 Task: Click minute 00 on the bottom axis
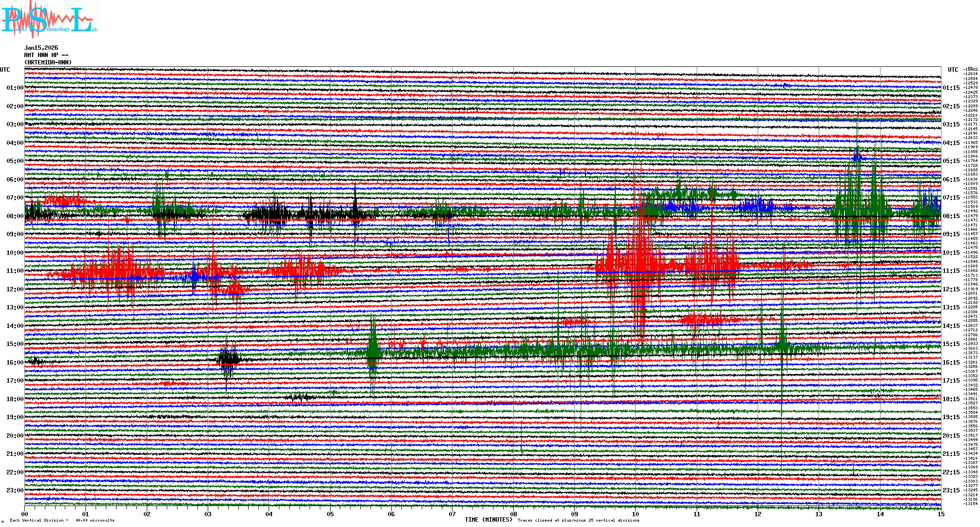click(25, 514)
